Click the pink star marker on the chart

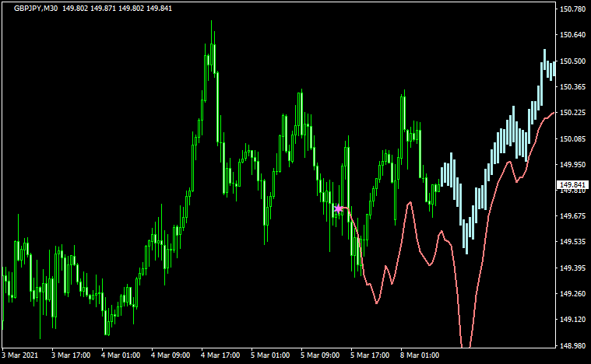tap(339, 208)
